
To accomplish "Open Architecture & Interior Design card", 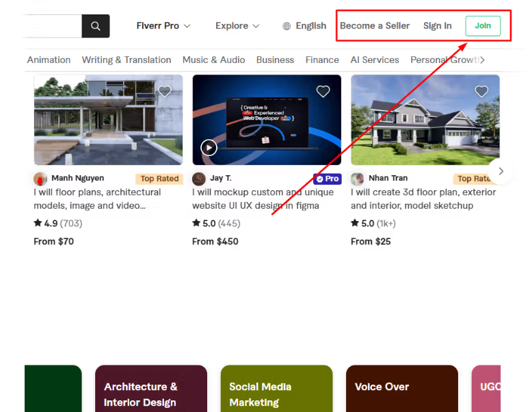I will coord(151,389).
